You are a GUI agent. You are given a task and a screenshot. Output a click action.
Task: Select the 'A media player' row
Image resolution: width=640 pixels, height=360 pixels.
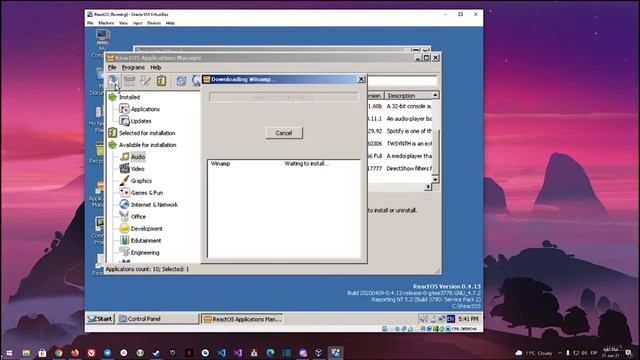point(409,156)
